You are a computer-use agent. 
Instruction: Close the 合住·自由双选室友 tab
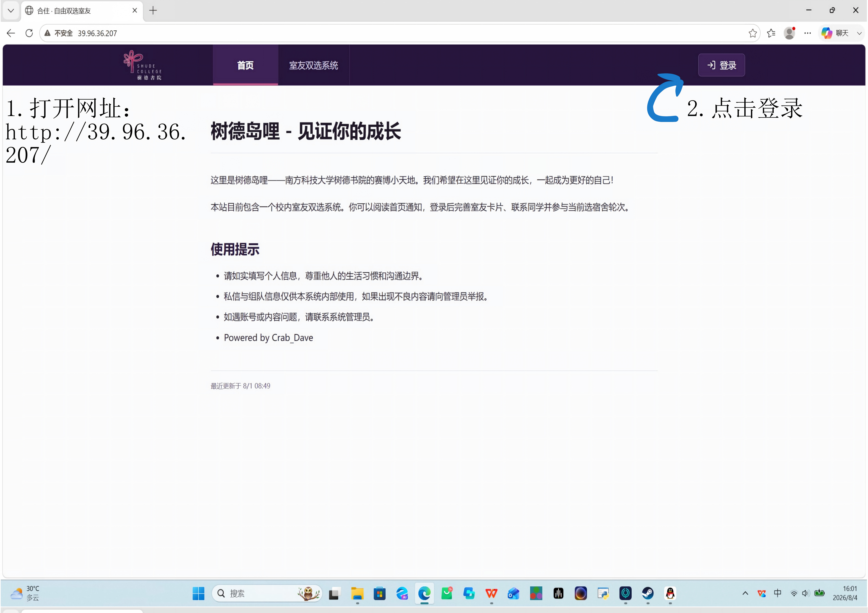(135, 11)
